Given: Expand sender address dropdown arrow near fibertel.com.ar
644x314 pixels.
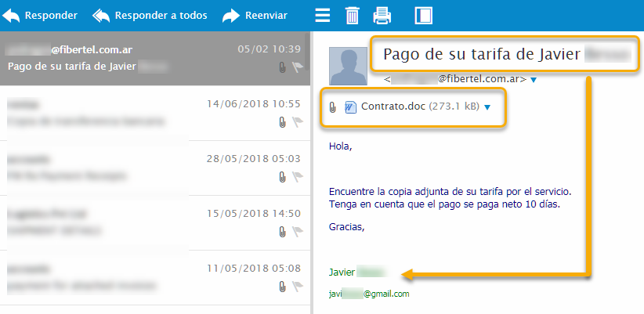Looking at the screenshot, I should click(x=534, y=80).
